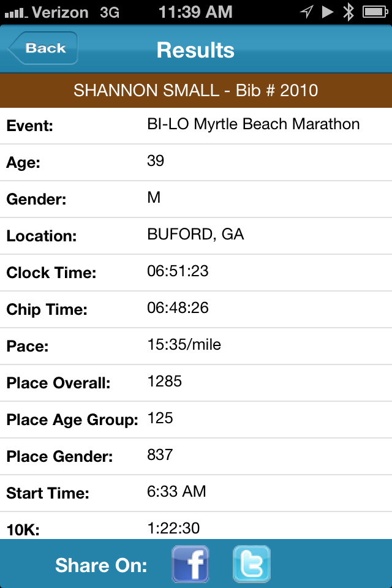Tap the 11:39 AM clock

pyautogui.click(x=195, y=12)
